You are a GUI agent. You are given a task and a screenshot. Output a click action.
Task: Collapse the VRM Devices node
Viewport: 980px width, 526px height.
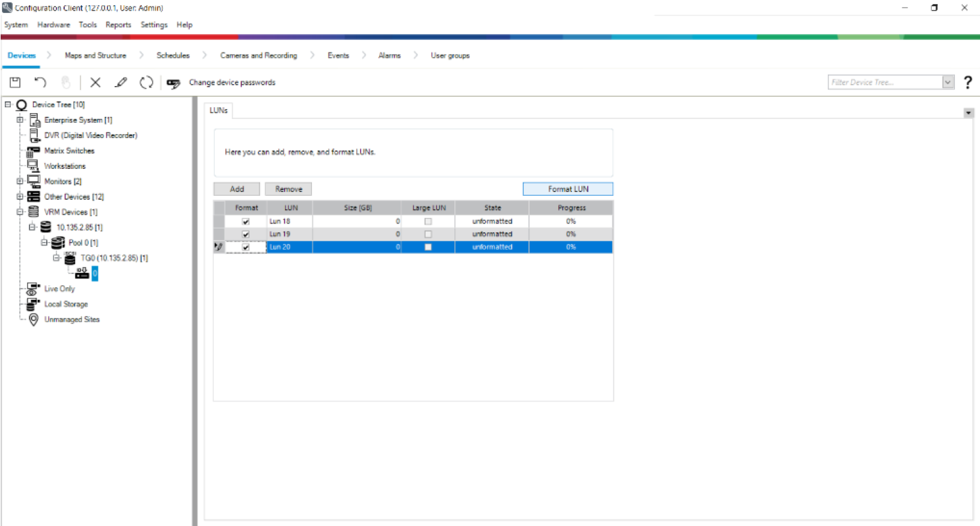pos(20,212)
